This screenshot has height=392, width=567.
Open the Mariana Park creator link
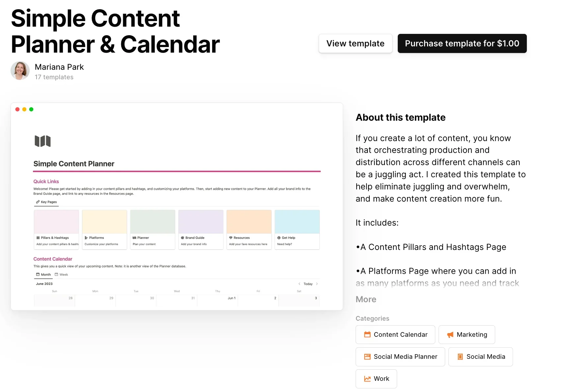tap(59, 67)
